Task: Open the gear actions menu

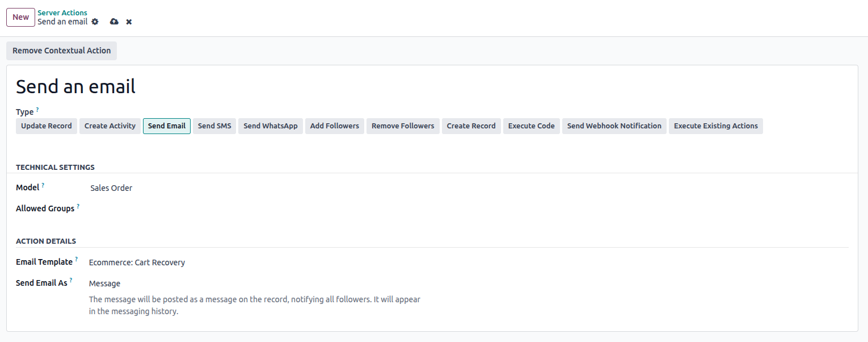Action: [95, 22]
